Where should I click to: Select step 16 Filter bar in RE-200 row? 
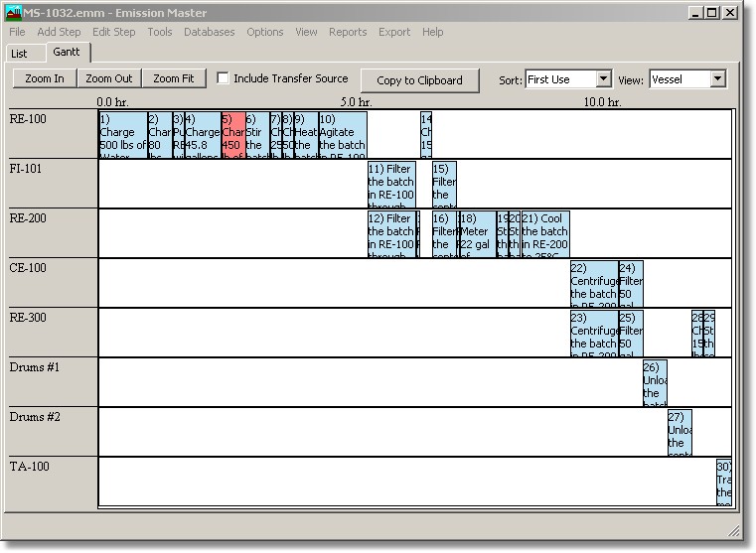[444, 234]
